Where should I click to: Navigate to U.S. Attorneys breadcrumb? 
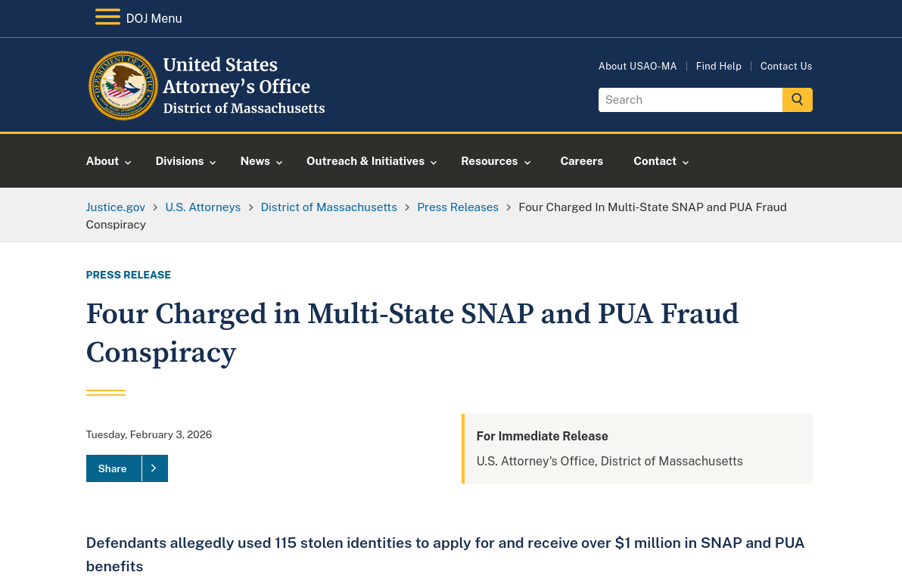tap(203, 207)
